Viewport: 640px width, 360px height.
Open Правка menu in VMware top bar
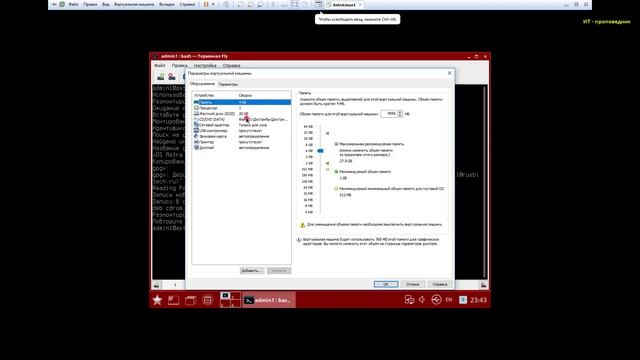tap(90, 4)
